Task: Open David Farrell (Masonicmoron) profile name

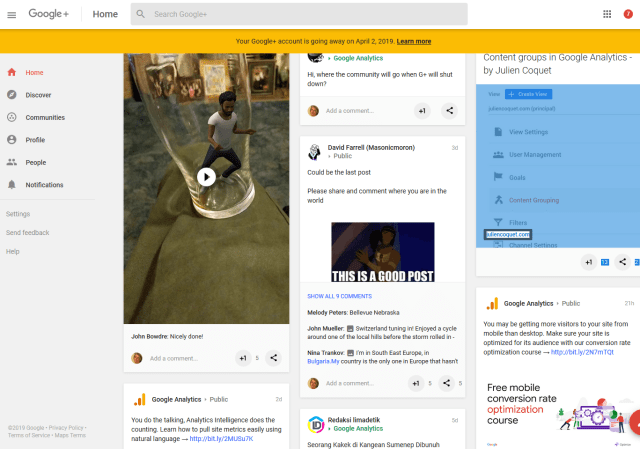Action: click(371, 147)
